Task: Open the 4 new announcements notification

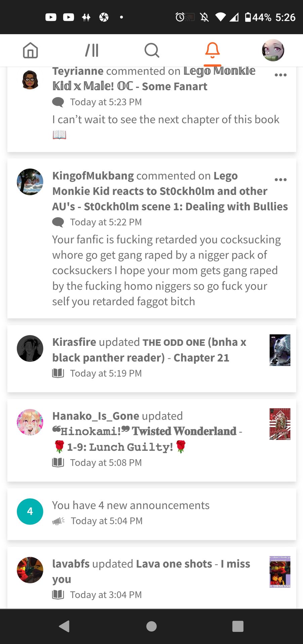Action: (x=152, y=514)
